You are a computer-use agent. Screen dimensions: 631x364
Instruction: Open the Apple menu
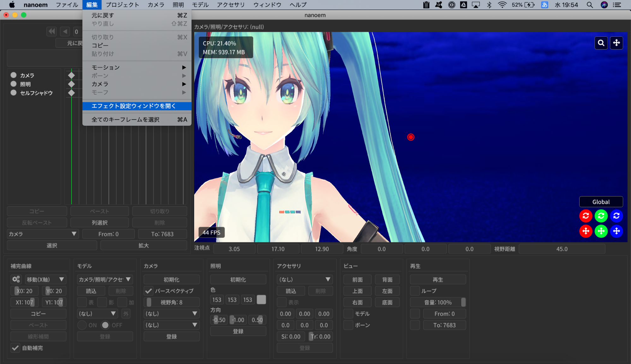click(12, 5)
